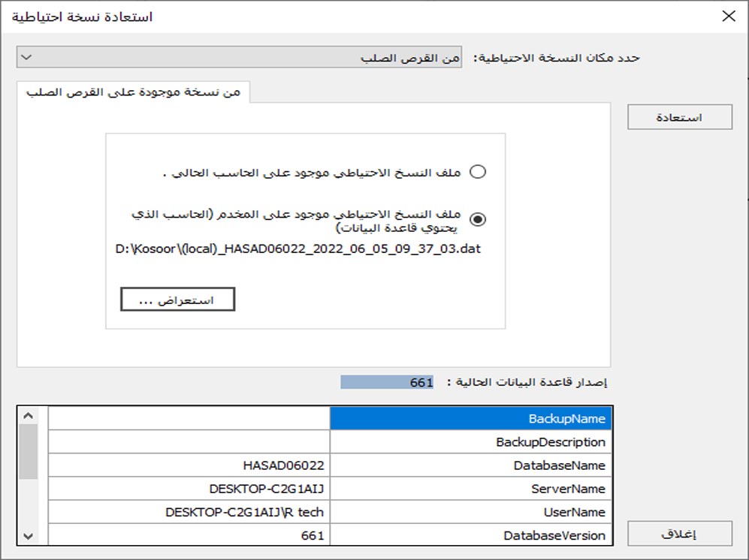Click the scroll down arrow in backup details
Image resolution: width=749 pixels, height=560 pixels.
click(x=29, y=536)
